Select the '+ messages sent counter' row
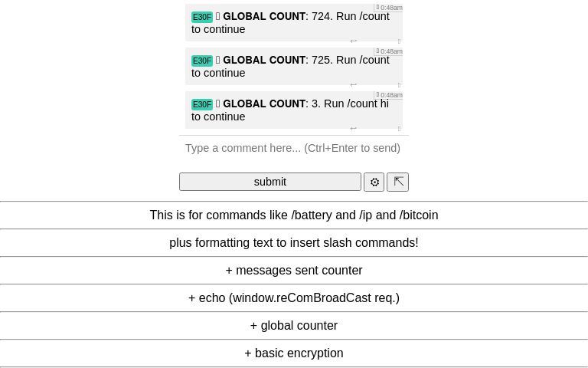 (x=294, y=271)
